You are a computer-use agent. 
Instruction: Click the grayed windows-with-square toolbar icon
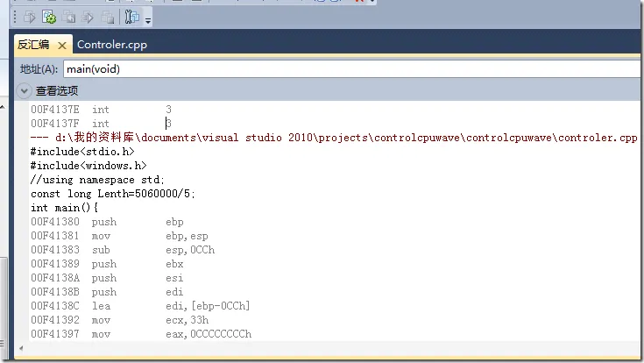(107, 18)
